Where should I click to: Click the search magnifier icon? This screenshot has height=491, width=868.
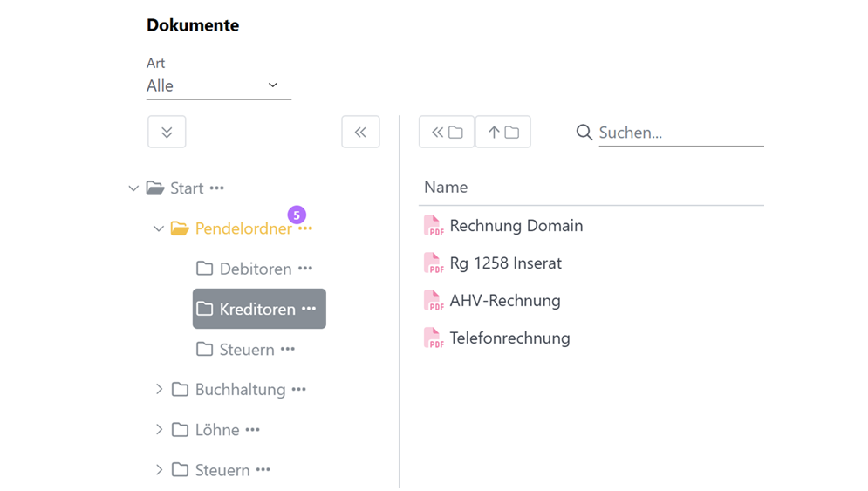pyautogui.click(x=584, y=133)
